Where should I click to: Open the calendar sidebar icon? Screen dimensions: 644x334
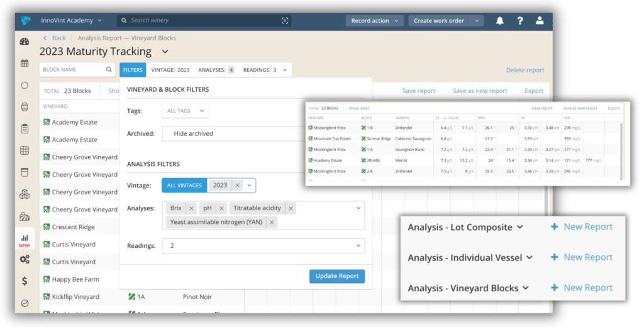(25, 64)
